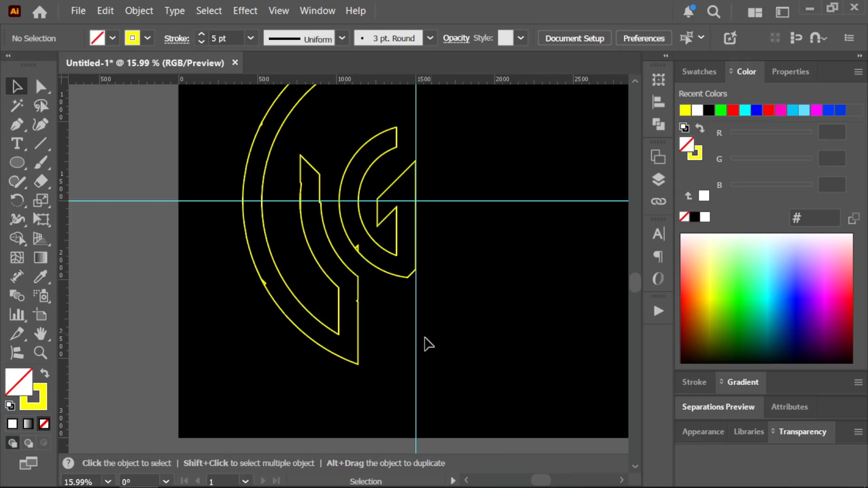The image size is (868, 488).
Task: Select the Gradient tool
Action: [41, 258]
